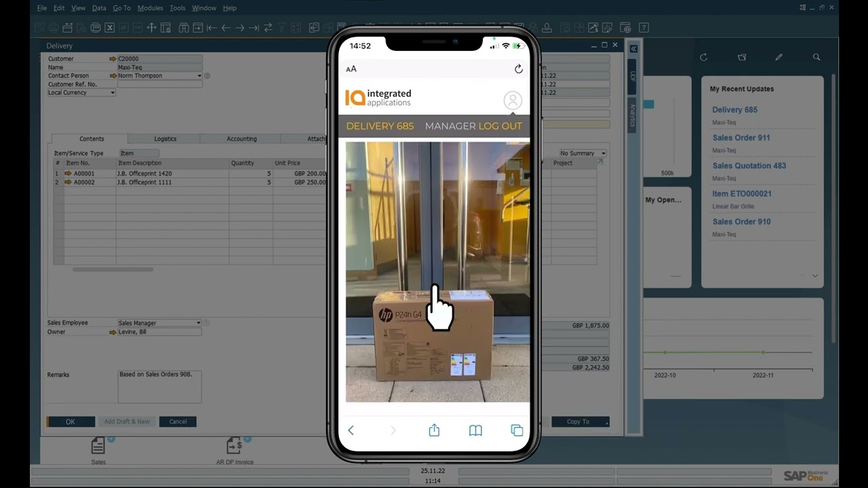Select the Contents tab

click(x=92, y=139)
